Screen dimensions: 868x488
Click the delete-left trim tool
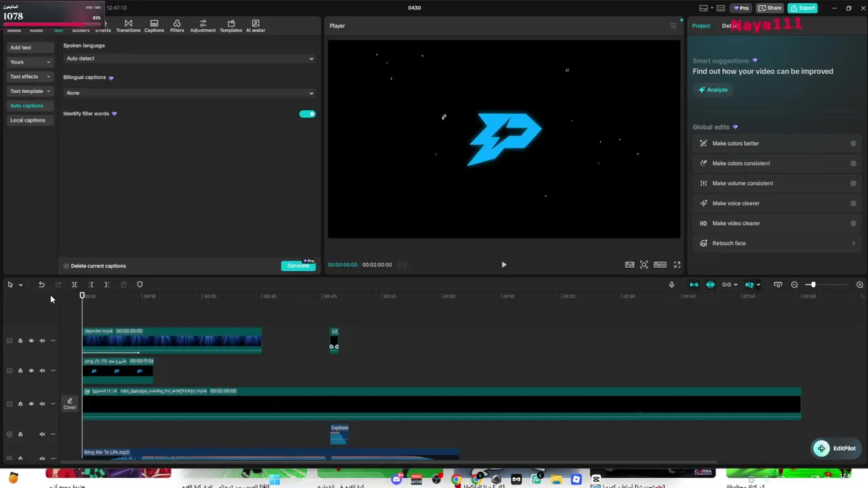91,285
